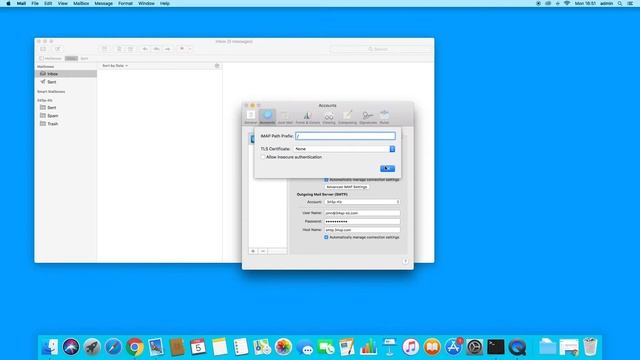Viewport: 640px width, 360px height.
Task: Open Google Chrome from the Dock
Action: click(135, 347)
